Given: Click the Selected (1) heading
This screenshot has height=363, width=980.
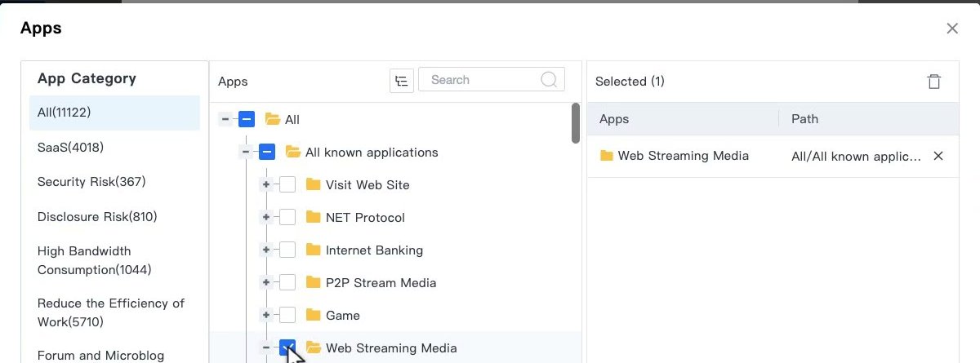Looking at the screenshot, I should (630, 82).
